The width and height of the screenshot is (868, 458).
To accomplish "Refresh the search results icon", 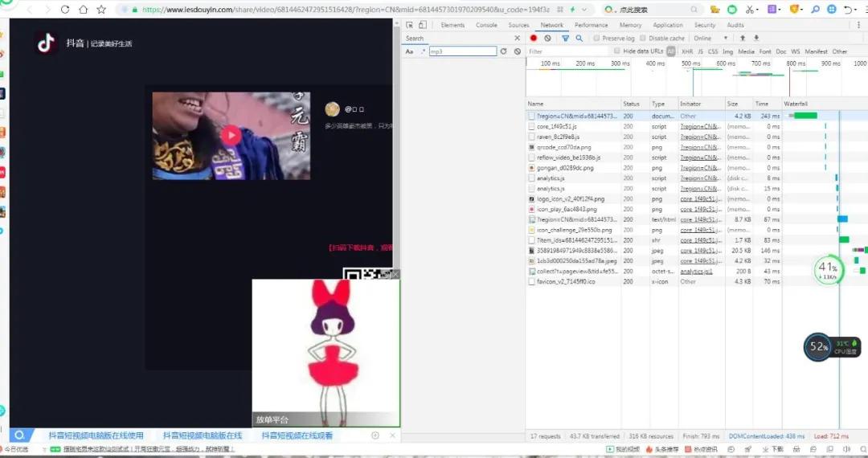I will pyautogui.click(x=503, y=51).
